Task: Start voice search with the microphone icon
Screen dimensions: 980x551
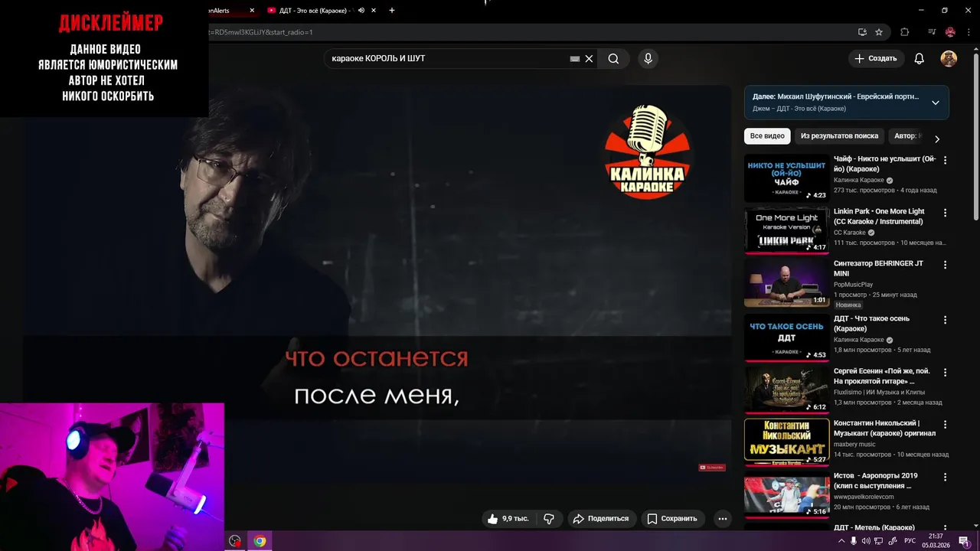Action: 648,59
